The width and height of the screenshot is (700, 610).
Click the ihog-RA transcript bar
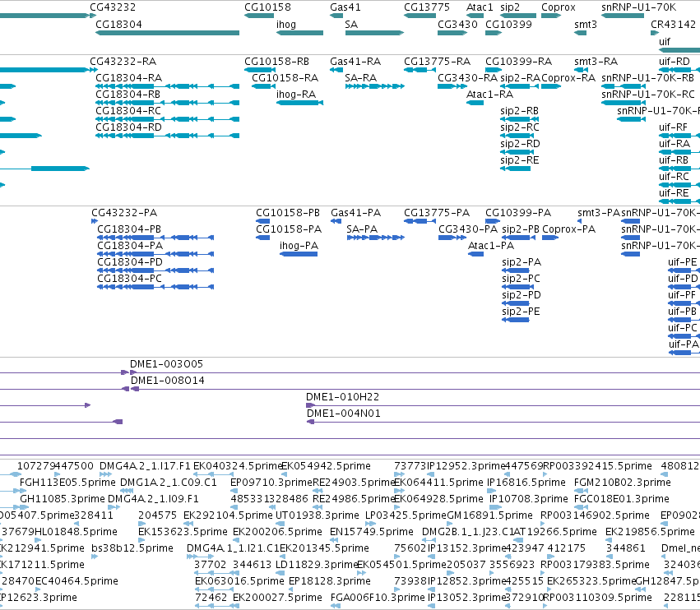click(299, 103)
